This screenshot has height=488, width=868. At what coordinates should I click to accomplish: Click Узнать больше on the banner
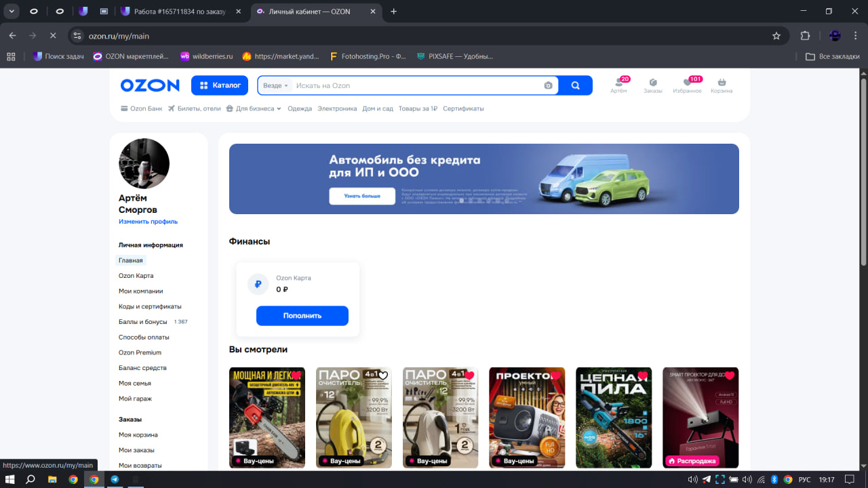[x=362, y=196]
